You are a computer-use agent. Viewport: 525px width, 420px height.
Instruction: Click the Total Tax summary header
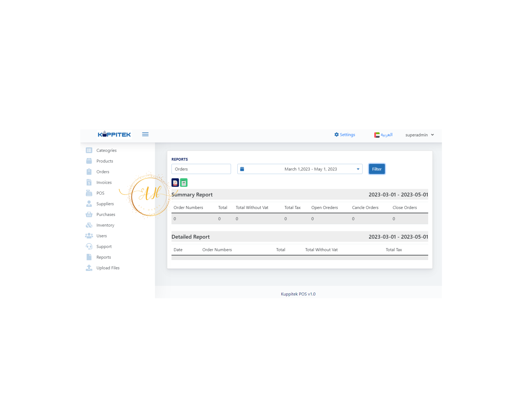292,208
